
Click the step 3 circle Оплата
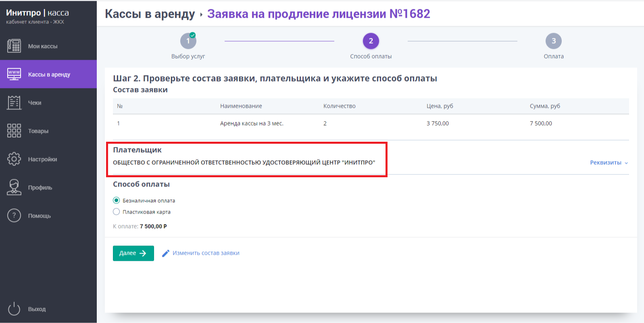point(554,41)
